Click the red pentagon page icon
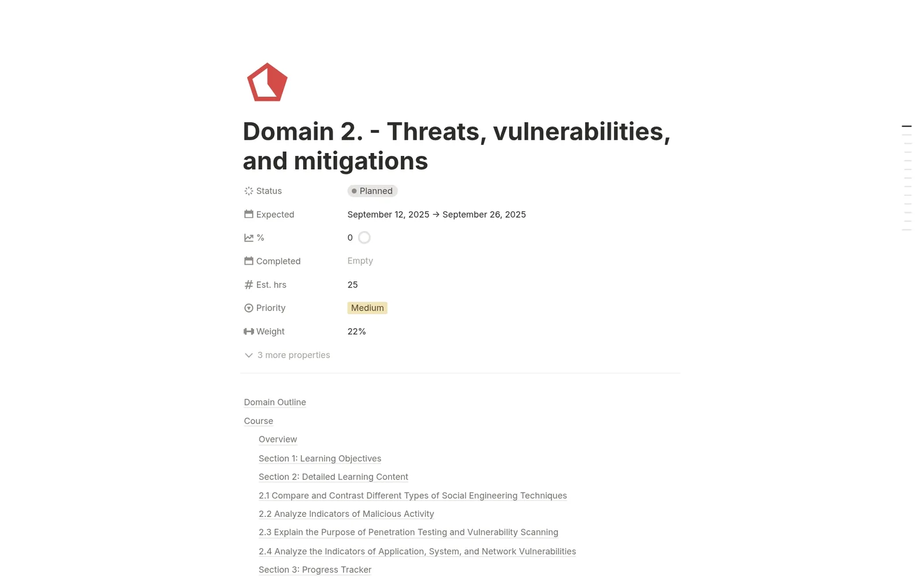This screenshot has width=924, height=577. (267, 82)
